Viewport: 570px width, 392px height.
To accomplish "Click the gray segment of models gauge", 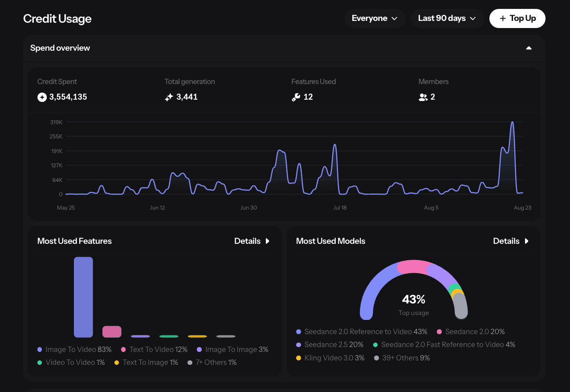I will tap(460, 306).
